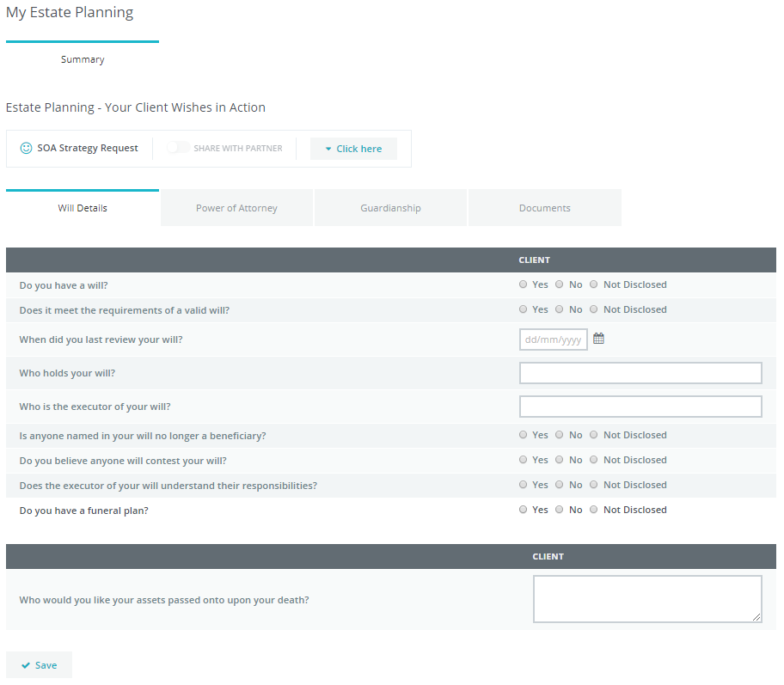Focus the 'Who holds your will?' field
Viewport: 784px width, 685px height.
[640, 373]
